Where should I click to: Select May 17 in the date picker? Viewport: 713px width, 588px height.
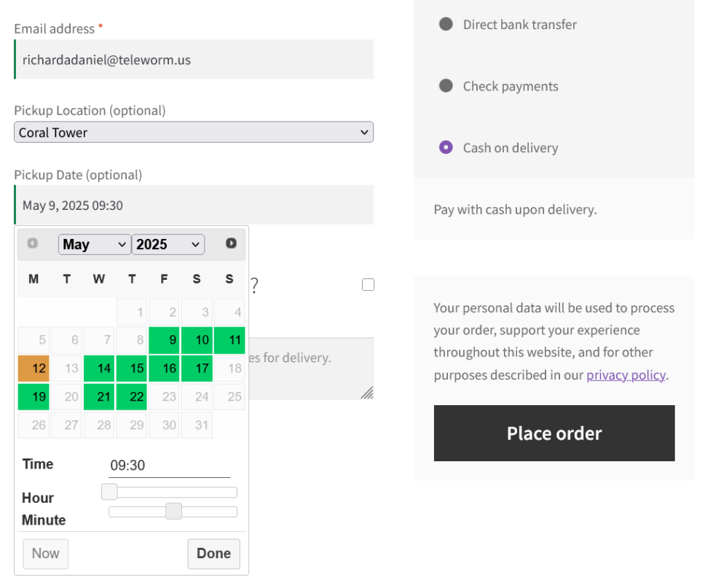pyautogui.click(x=197, y=368)
